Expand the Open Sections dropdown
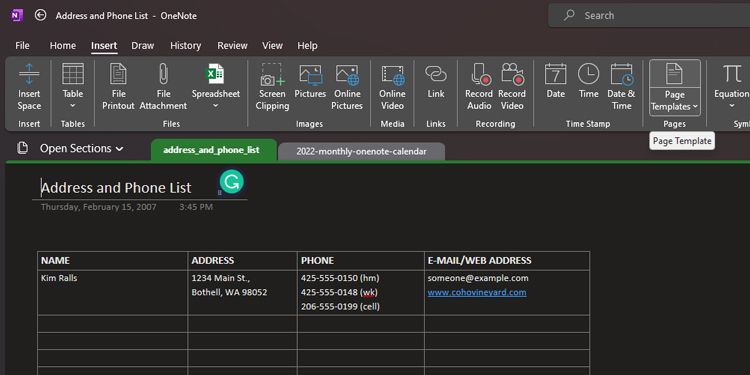Screen dimensions: 750x375 click(x=82, y=148)
